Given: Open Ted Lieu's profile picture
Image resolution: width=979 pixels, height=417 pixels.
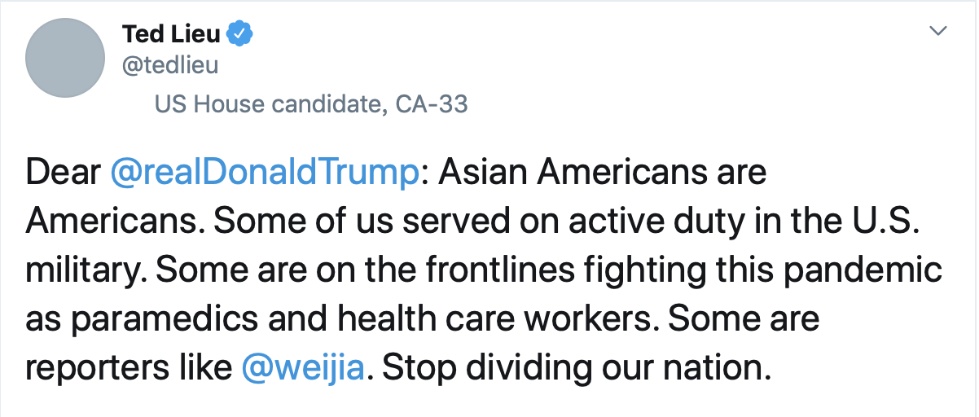Looking at the screenshot, I should pyautogui.click(x=65, y=57).
